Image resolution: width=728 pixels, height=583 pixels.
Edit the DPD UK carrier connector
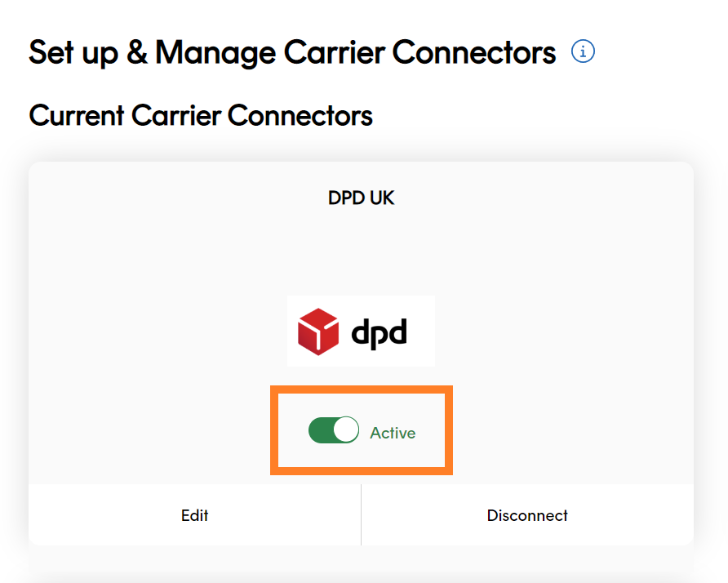coord(194,515)
